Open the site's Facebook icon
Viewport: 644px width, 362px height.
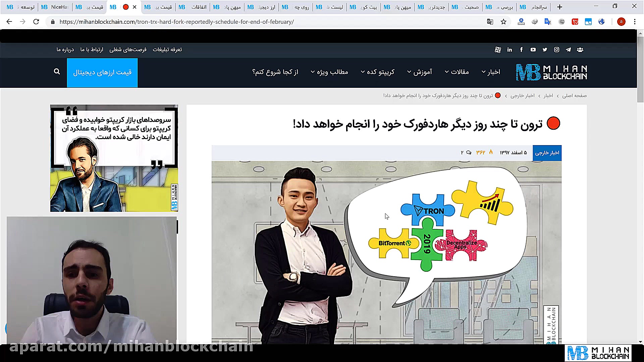[x=521, y=50]
